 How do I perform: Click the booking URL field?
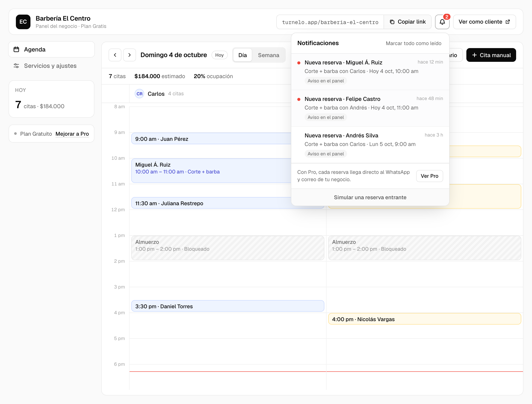[x=330, y=22]
